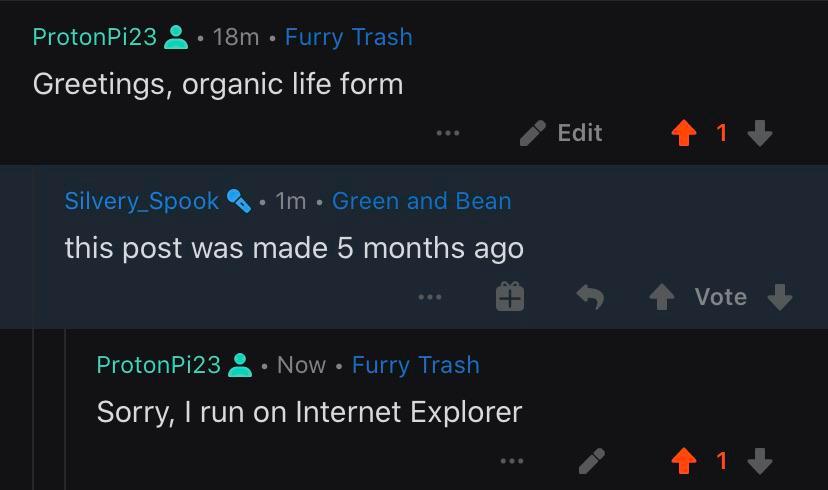The width and height of the screenshot is (828, 490).
Task: Remove upvote on "Greetings, organic life form" comment
Action: [x=684, y=133]
